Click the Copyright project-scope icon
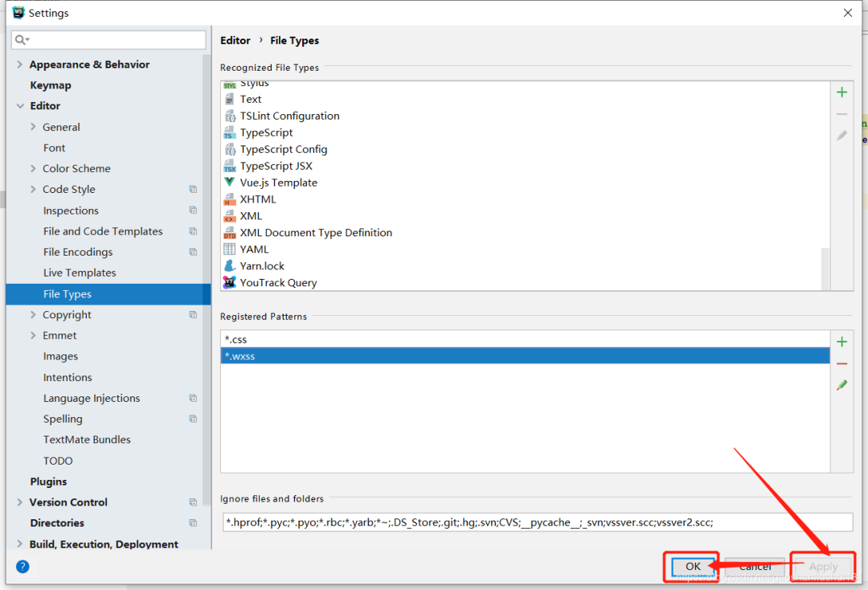The height and width of the screenshot is (590, 868). coord(193,315)
